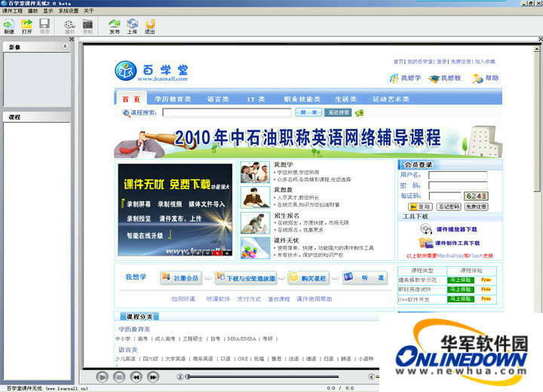This screenshot has height=392, width=543.
Task: Click the 验证码 input field
Action: [x=445, y=196]
